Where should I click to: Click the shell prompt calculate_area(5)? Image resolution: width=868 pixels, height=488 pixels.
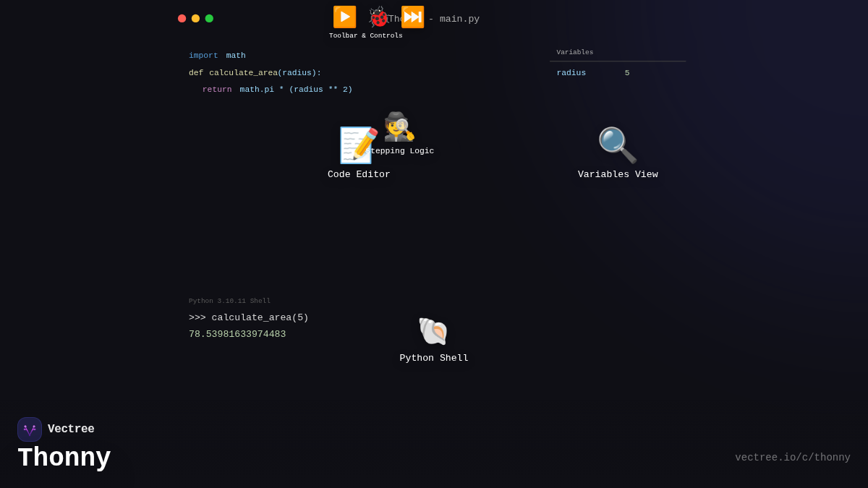[x=249, y=317]
